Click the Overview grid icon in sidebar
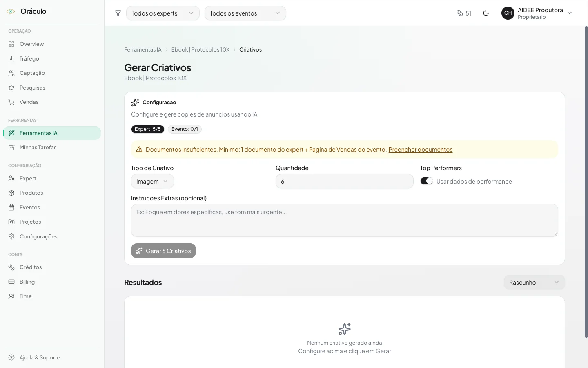 coord(11,44)
